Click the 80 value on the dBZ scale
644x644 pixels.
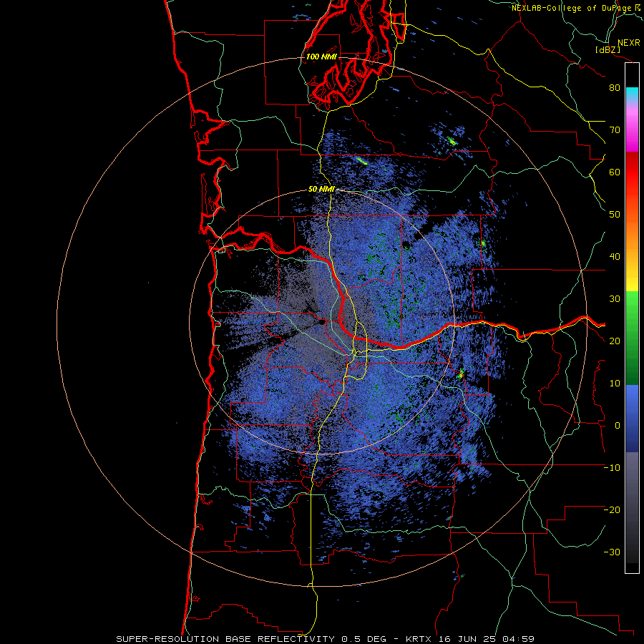[x=615, y=87]
